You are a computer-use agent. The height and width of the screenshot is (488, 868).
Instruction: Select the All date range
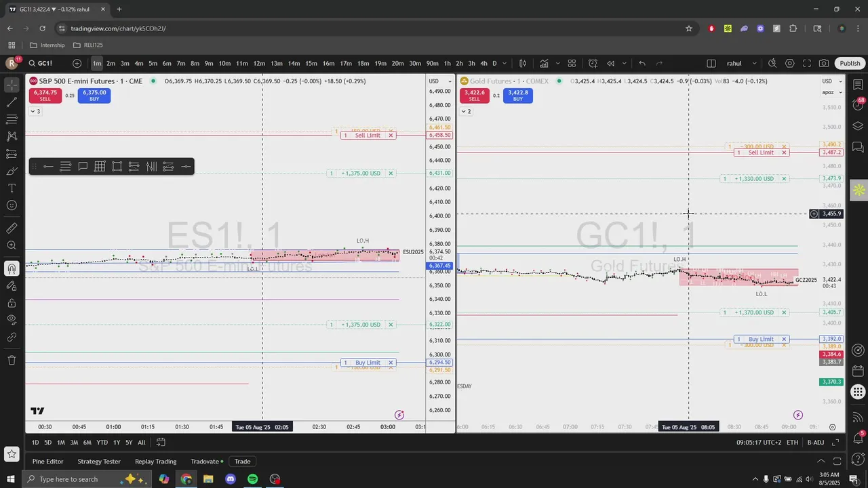click(141, 443)
